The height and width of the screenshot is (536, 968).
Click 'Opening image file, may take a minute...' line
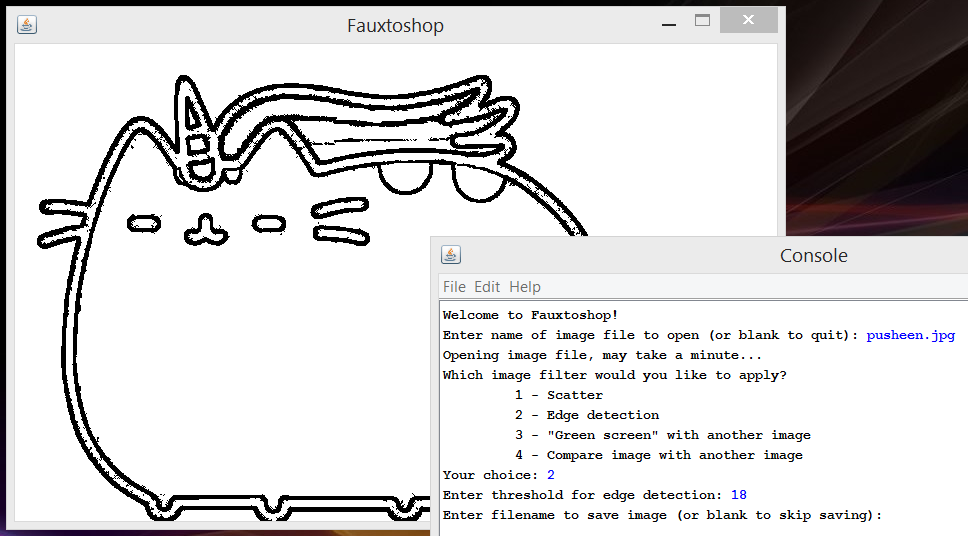[x=602, y=355]
